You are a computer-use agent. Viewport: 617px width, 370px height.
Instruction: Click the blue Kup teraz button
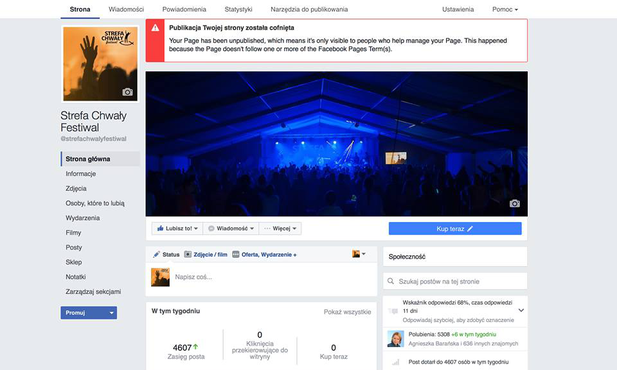(x=455, y=229)
